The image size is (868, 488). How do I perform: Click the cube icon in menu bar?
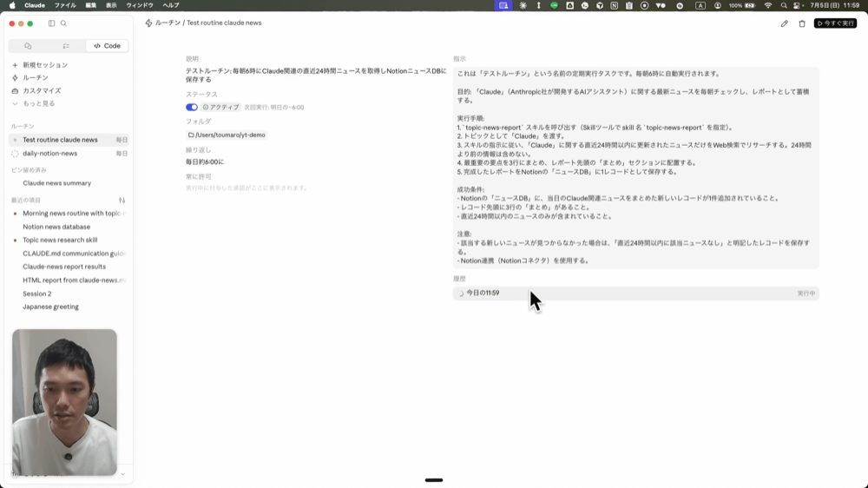(600, 5)
